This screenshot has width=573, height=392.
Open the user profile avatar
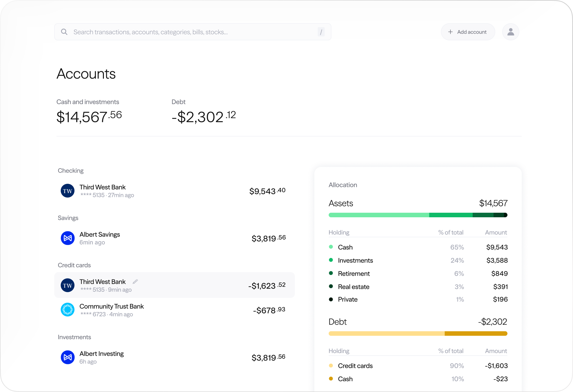[x=510, y=32]
